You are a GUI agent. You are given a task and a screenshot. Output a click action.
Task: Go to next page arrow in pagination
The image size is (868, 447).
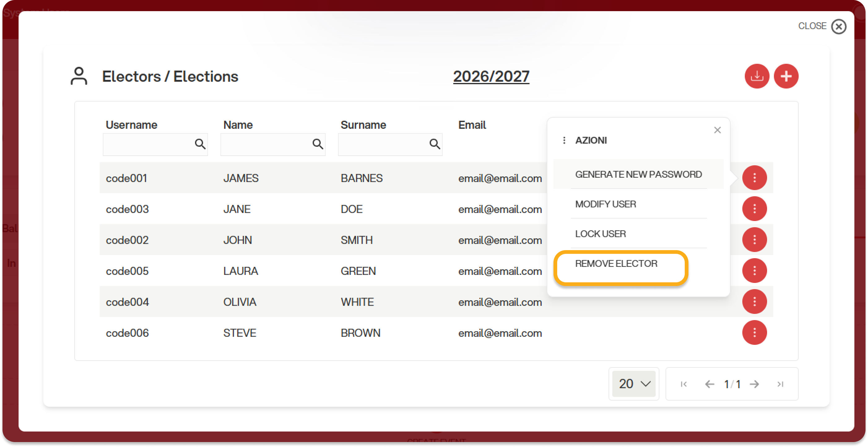pyautogui.click(x=754, y=384)
